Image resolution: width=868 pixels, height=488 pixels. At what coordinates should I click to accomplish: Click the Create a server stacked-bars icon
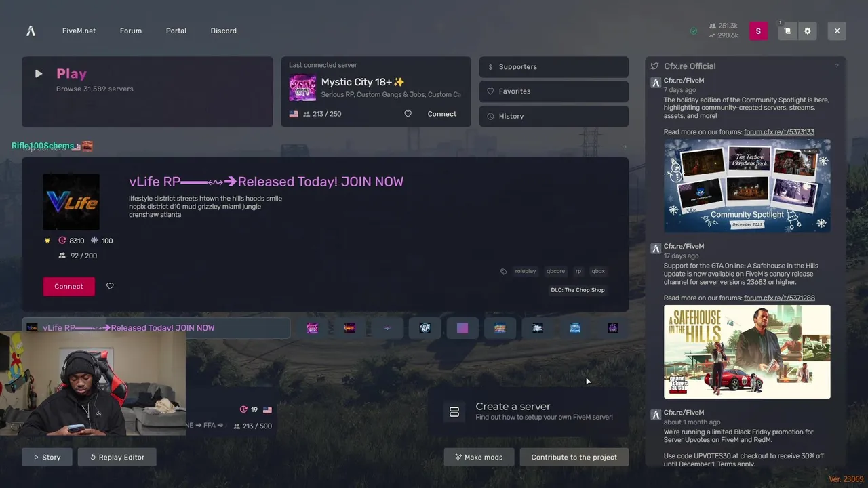pyautogui.click(x=454, y=411)
